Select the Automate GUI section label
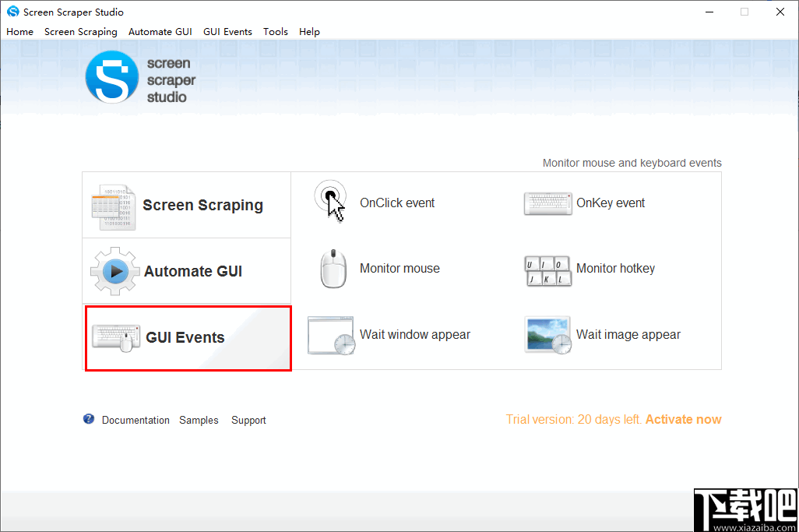 click(x=193, y=271)
